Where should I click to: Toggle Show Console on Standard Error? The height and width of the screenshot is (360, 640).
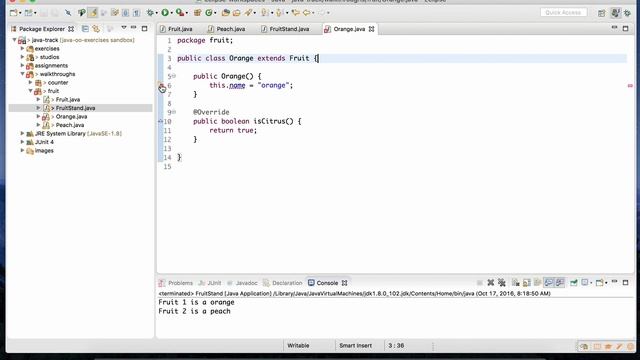[x=560, y=282]
